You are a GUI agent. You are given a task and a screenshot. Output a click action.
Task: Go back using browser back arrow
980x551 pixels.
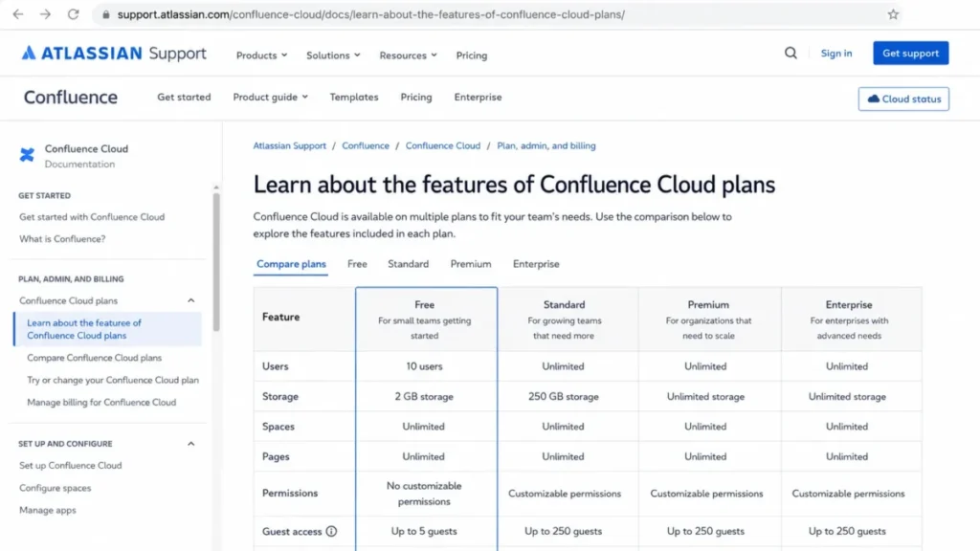coord(17,13)
